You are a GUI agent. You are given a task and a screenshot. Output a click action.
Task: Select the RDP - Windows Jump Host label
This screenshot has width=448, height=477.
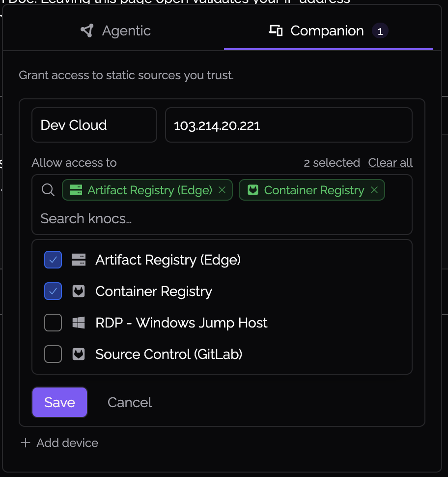pos(181,323)
